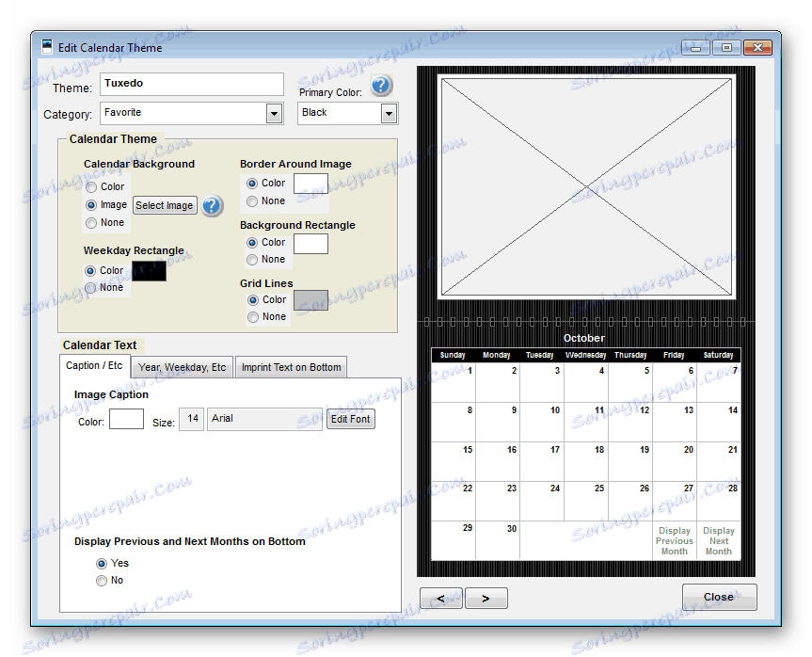Open the Primary Color dropdown
The height and width of the screenshot is (657, 812).
click(389, 113)
